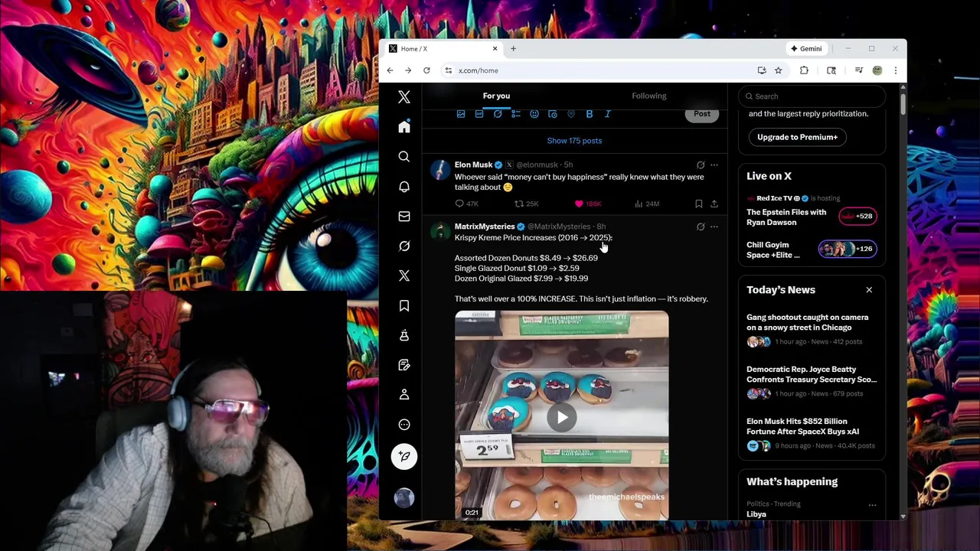980x551 pixels.
Task: Open more options on MatrixMysteries post
Action: 714,227
